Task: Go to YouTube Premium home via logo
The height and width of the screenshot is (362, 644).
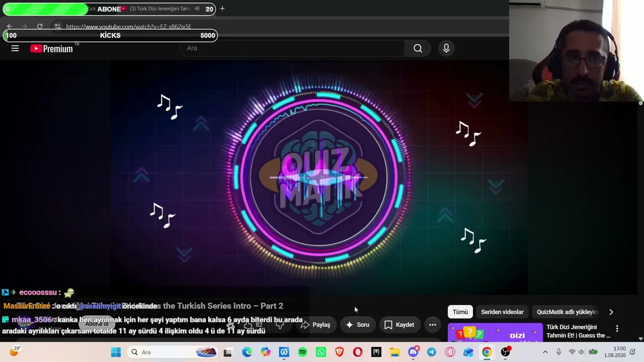Action: tap(51, 48)
